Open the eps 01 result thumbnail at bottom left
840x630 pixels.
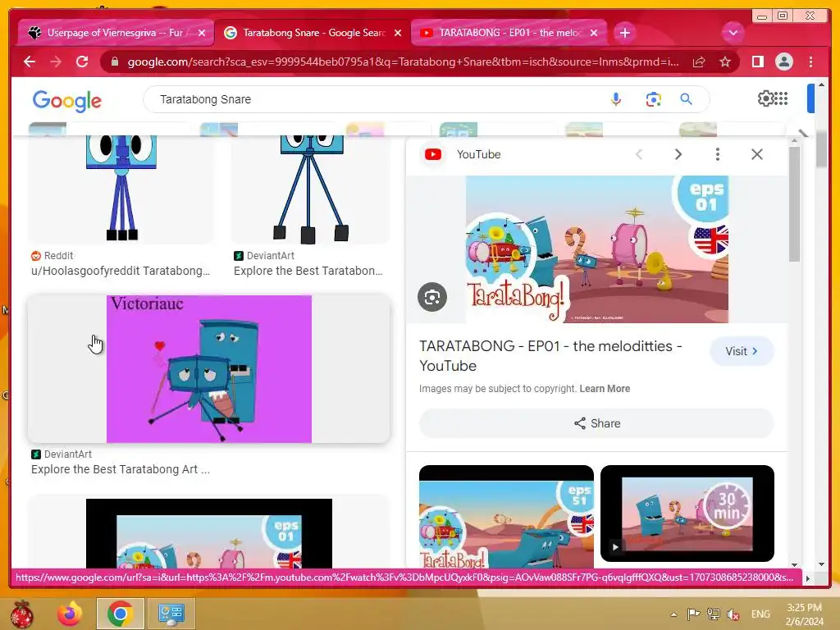(209, 533)
